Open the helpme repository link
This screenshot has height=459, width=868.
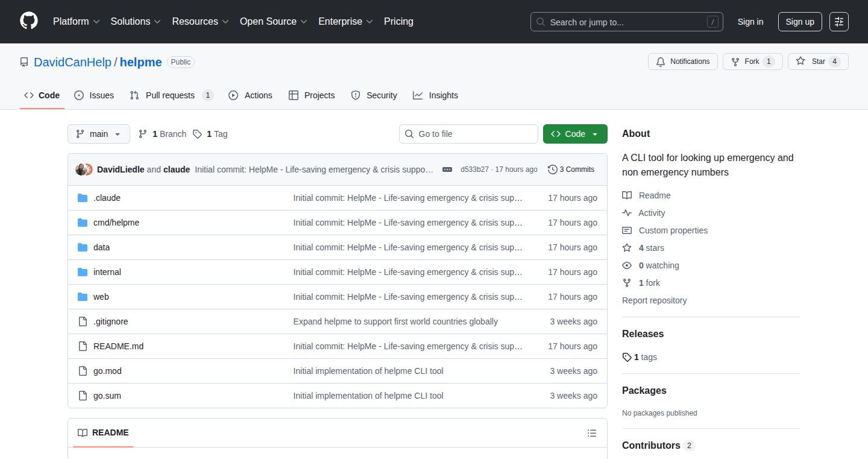141,62
